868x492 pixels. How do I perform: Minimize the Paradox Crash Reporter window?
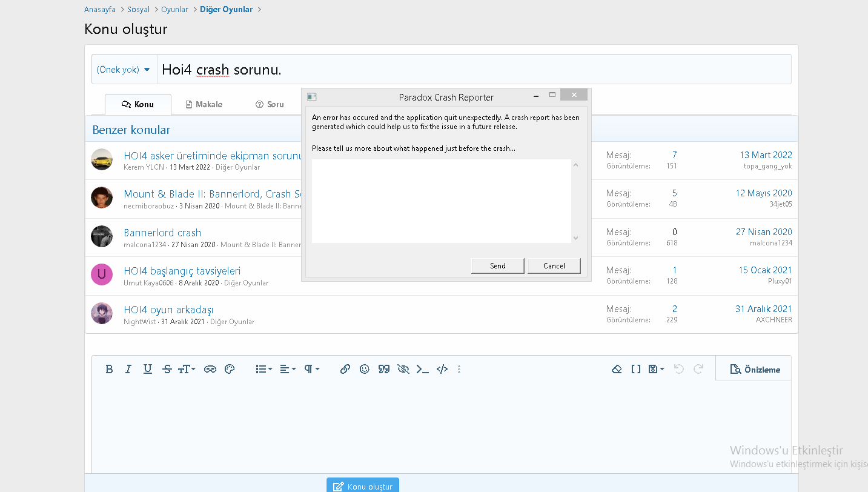537,95
